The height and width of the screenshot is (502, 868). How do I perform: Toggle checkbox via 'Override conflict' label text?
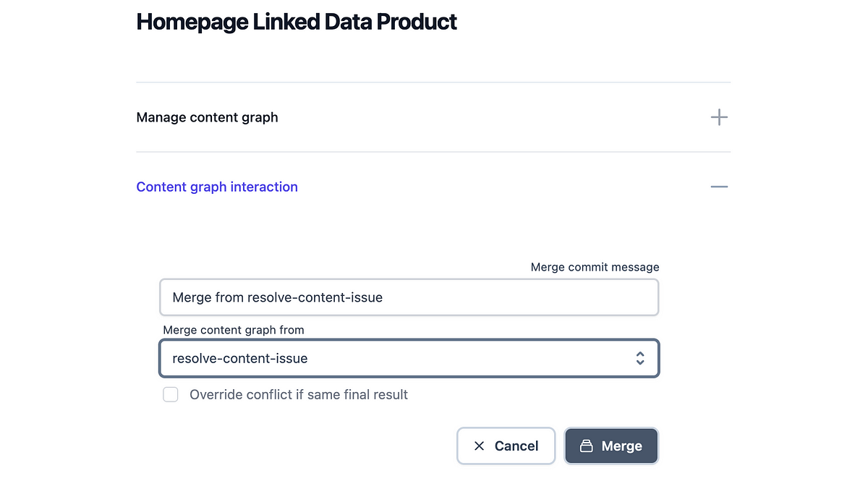[299, 395]
